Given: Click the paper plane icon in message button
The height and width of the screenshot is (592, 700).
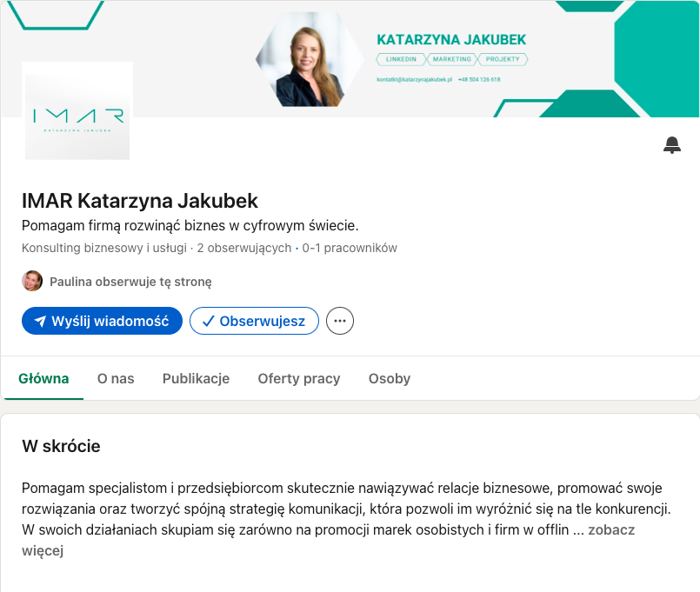Looking at the screenshot, I should pyautogui.click(x=40, y=321).
